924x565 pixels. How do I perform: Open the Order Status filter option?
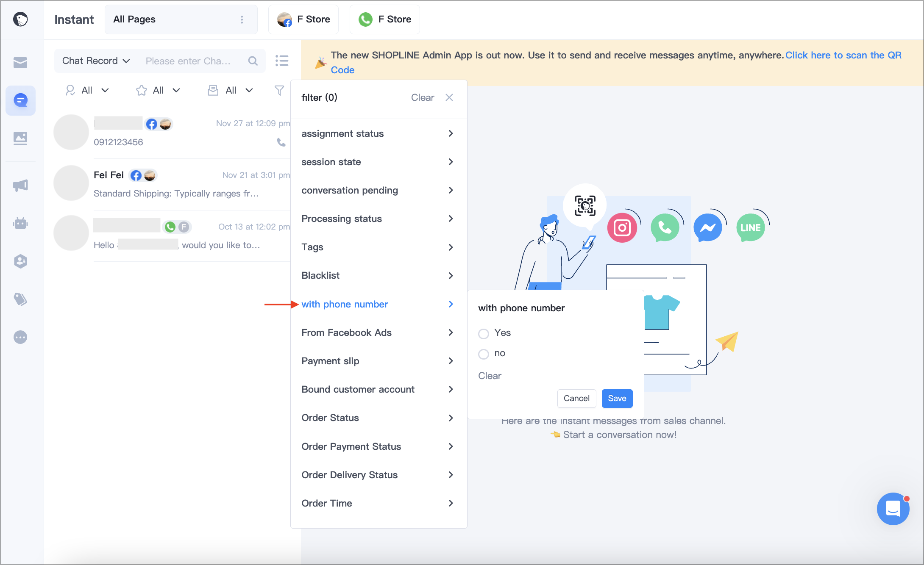378,418
